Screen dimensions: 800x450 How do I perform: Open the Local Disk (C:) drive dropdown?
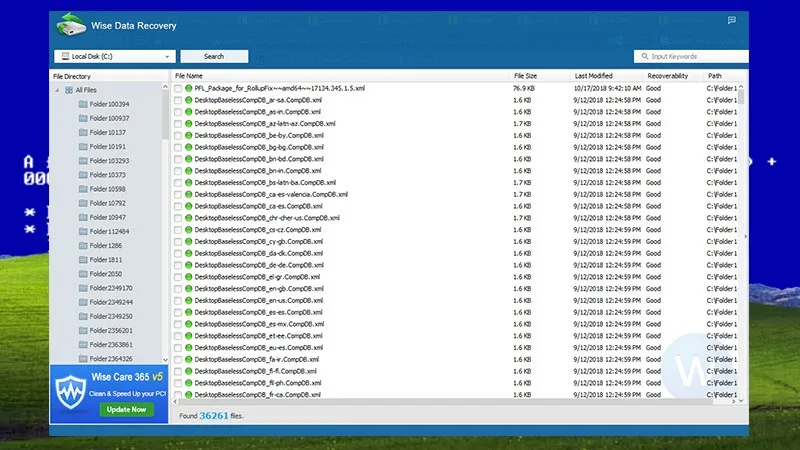point(115,56)
